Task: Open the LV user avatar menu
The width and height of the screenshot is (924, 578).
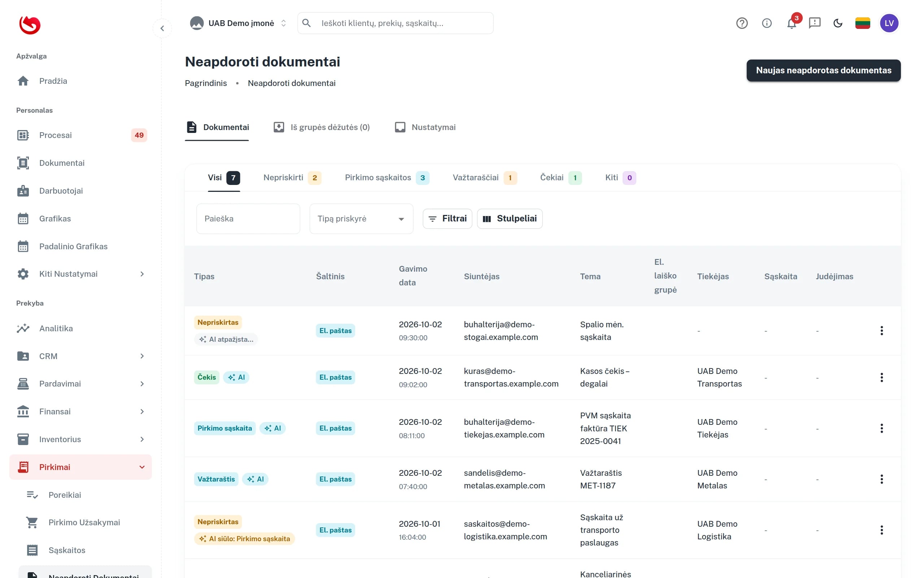Action: (x=889, y=23)
